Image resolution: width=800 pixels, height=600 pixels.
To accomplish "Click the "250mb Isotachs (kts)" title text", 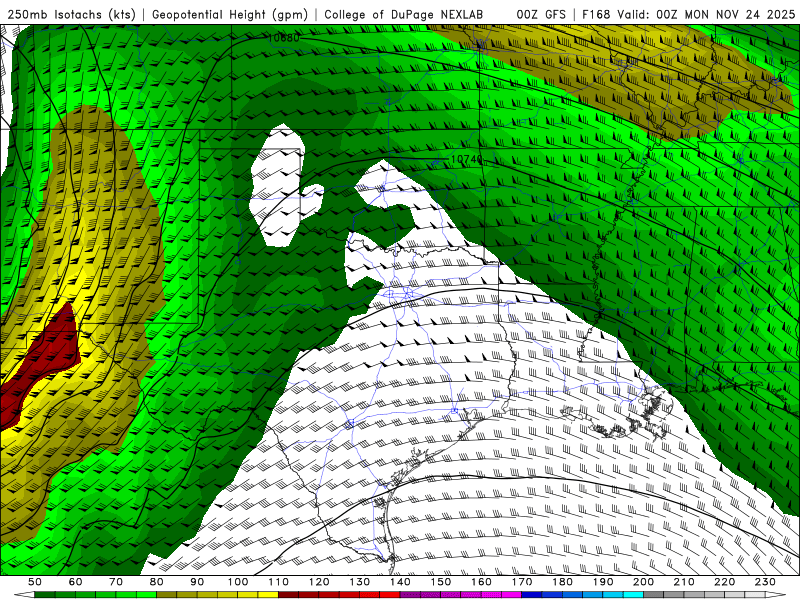I will tap(71, 15).
